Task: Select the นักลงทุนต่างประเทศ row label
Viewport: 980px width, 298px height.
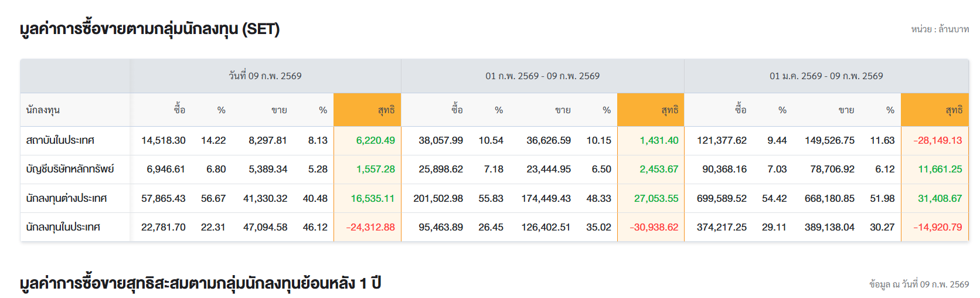Action: point(66,198)
